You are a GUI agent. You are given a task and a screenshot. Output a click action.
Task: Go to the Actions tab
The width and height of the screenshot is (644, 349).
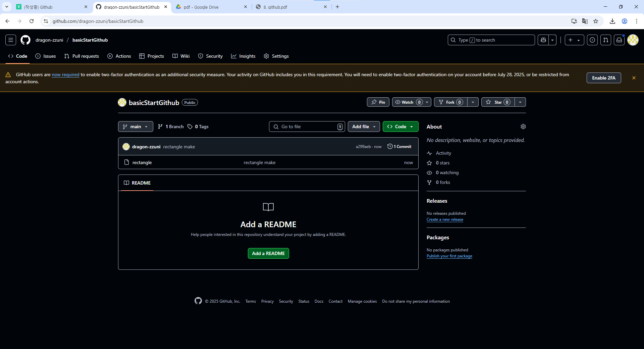pyautogui.click(x=119, y=56)
